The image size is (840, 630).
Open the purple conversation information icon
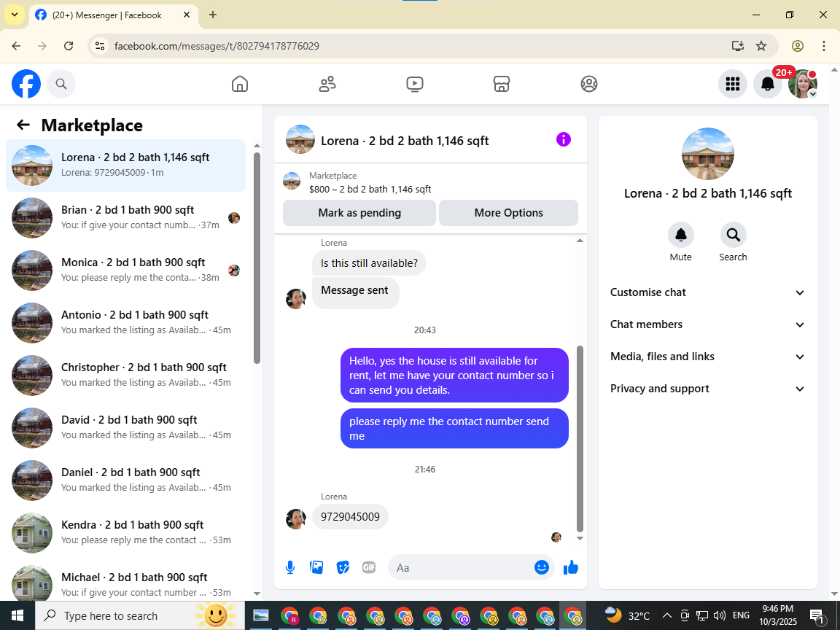(564, 140)
